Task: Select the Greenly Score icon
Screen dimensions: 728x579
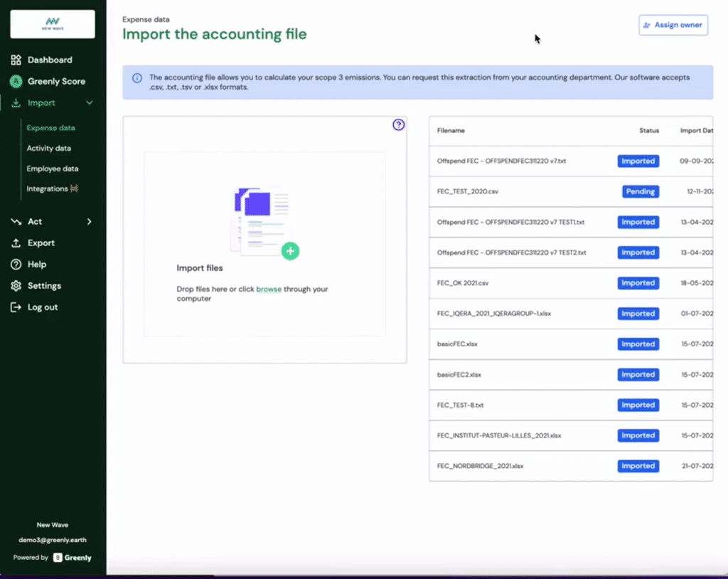Action: tap(16, 81)
